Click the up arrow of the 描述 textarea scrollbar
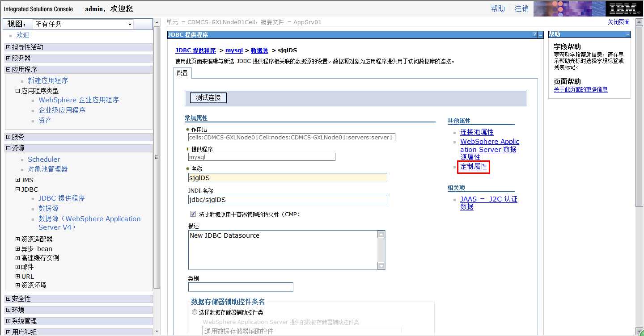 [x=381, y=235]
